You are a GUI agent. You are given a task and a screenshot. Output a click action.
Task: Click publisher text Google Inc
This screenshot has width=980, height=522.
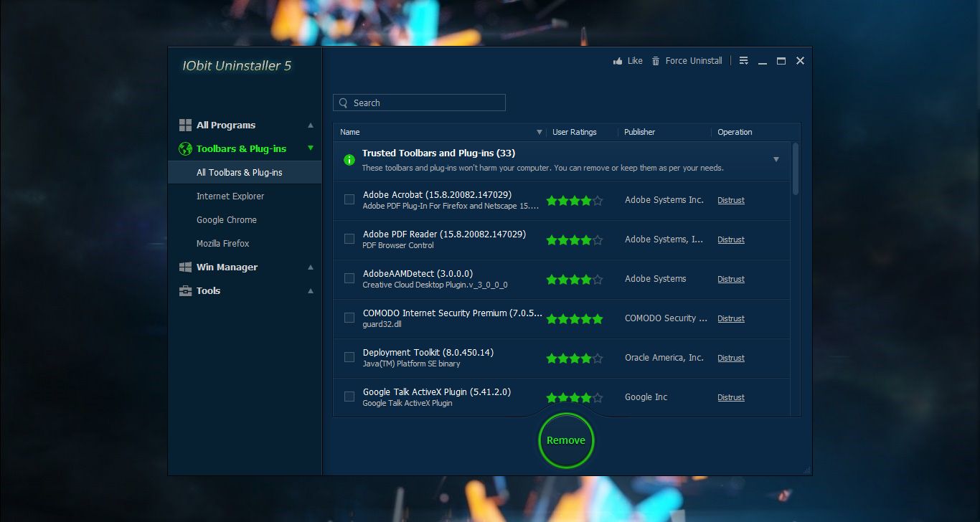[x=646, y=397]
